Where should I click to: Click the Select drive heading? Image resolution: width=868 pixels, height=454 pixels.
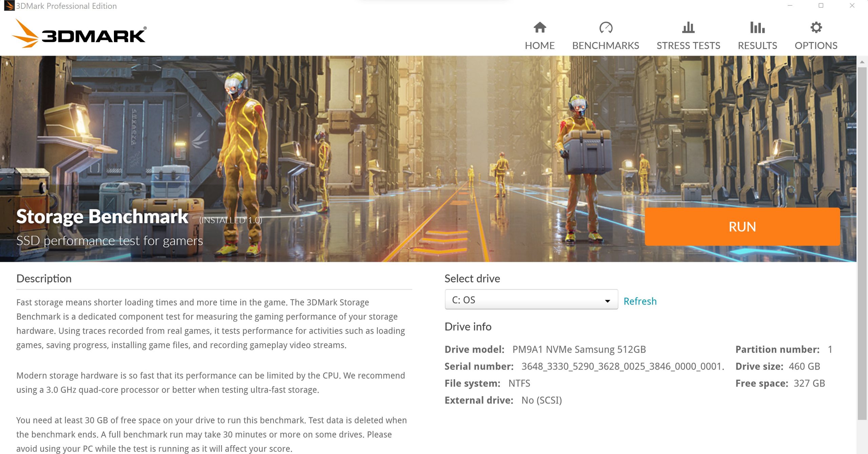[472, 278]
